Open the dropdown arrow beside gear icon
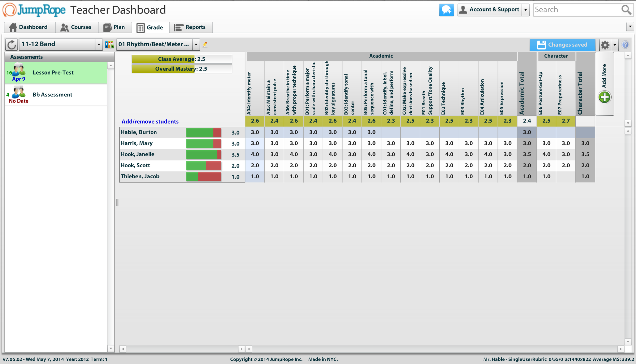 tap(615, 45)
